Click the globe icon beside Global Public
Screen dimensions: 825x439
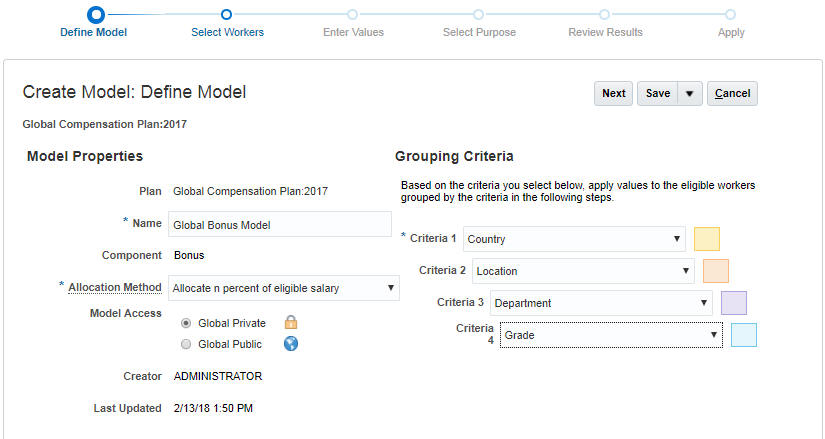point(291,344)
